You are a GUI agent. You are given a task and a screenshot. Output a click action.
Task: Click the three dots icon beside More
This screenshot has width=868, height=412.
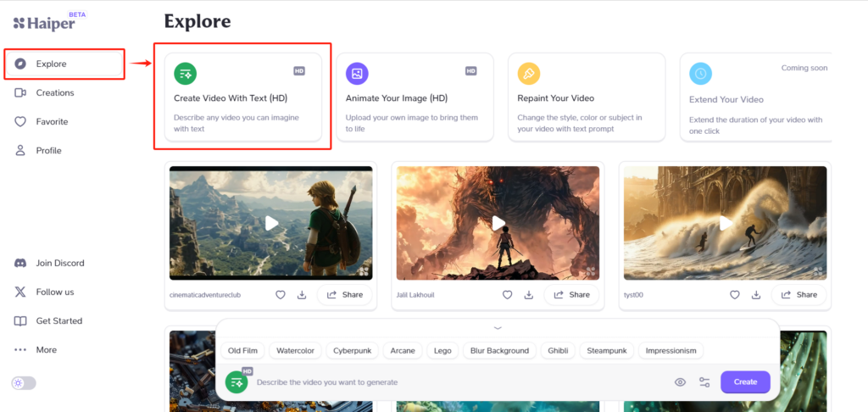20,350
